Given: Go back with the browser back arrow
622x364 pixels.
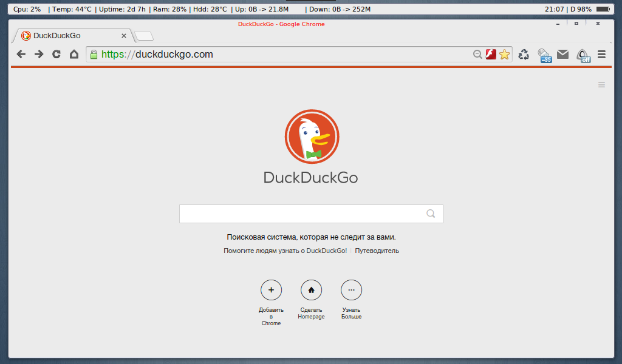Looking at the screenshot, I should coord(21,54).
